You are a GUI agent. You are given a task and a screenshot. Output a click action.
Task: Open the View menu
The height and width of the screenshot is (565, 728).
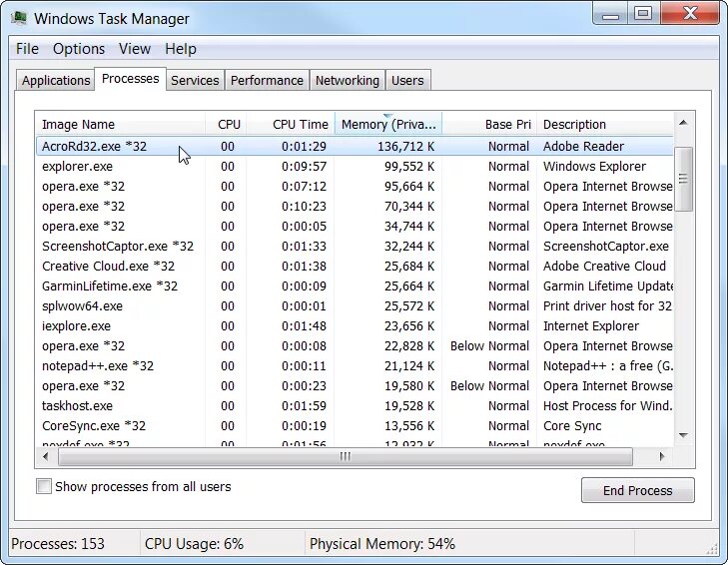click(135, 49)
